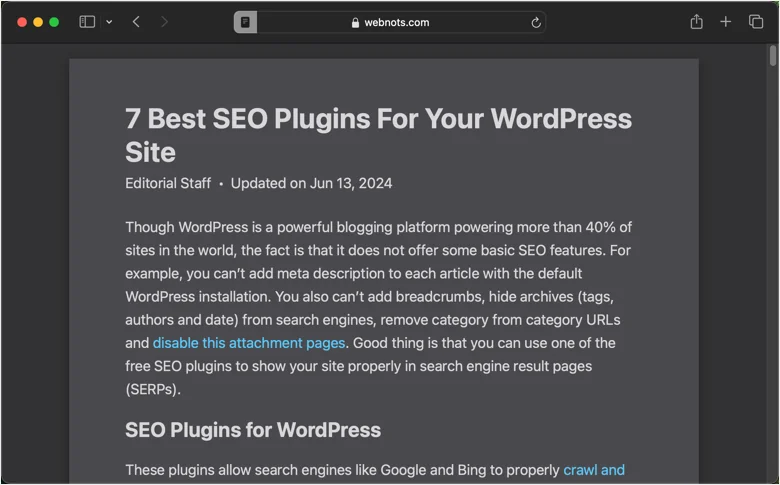780x485 pixels.
Task: Close the window with red button
Action: [x=22, y=22]
